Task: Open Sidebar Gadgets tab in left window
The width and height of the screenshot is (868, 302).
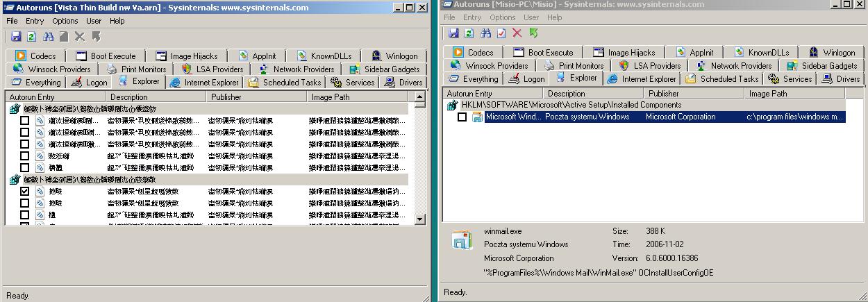Action: (384, 69)
